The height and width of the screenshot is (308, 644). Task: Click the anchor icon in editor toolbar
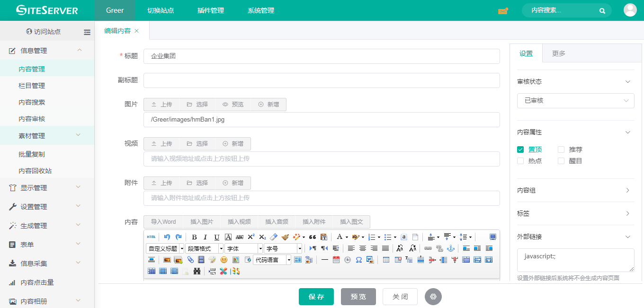coord(451,248)
